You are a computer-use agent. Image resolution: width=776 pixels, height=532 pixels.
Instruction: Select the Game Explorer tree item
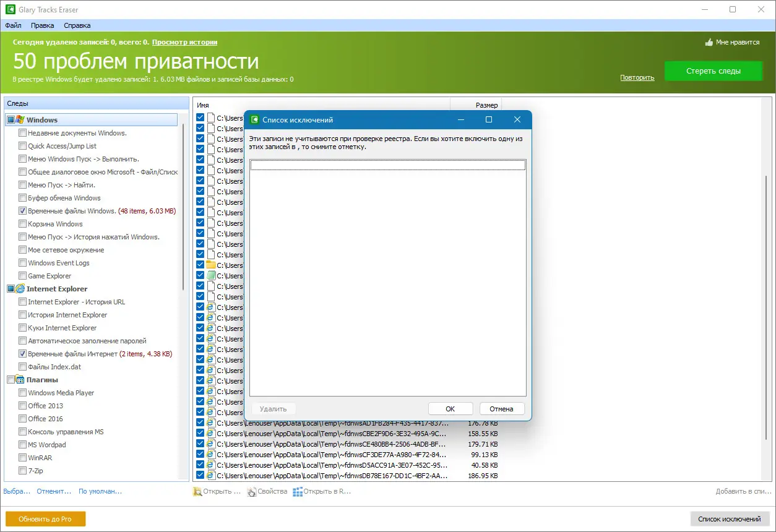click(50, 276)
